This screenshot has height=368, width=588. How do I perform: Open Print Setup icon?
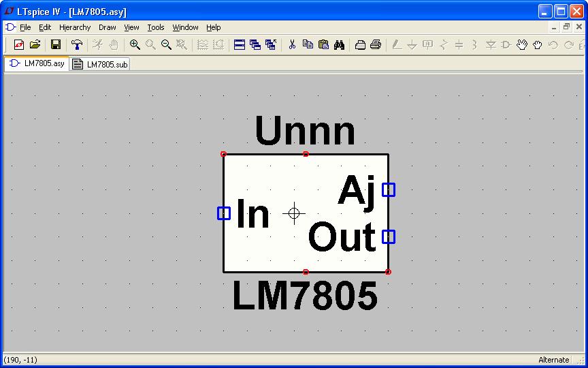point(360,45)
